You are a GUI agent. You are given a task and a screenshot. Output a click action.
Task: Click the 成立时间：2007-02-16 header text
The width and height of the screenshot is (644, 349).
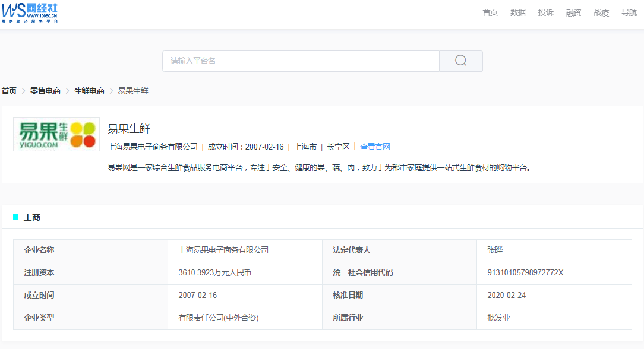pos(245,147)
